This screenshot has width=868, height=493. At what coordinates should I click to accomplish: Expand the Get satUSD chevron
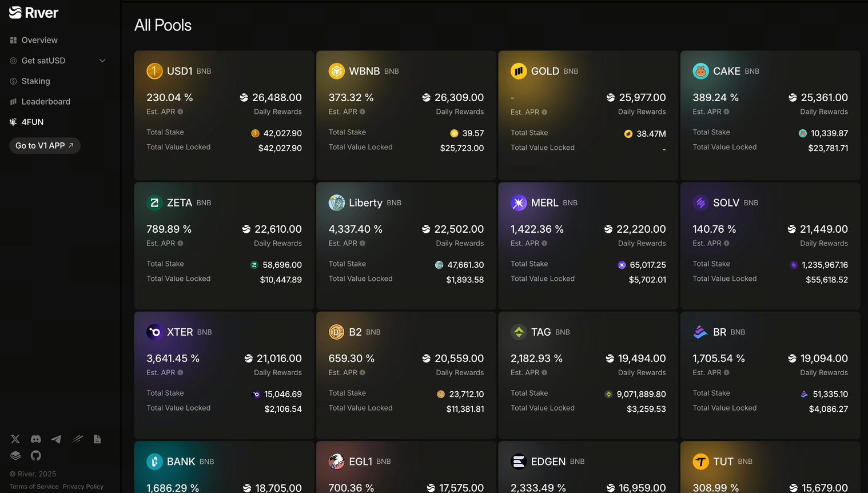pos(102,61)
